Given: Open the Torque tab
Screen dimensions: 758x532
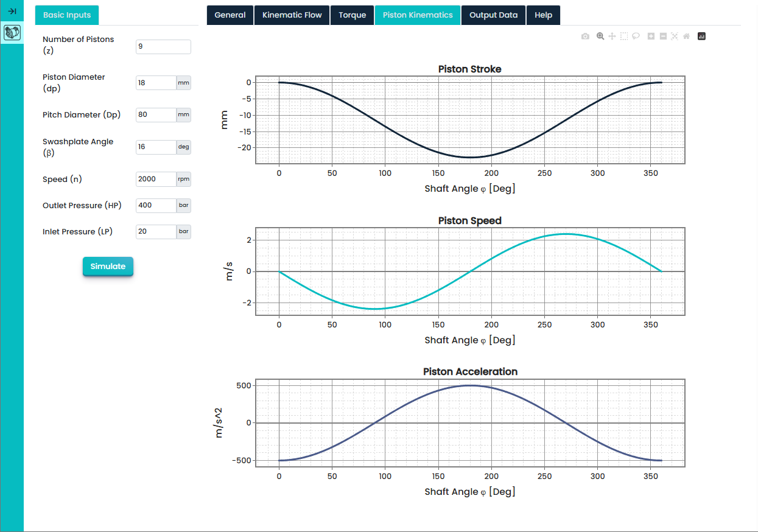Looking at the screenshot, I should point(352,15).
